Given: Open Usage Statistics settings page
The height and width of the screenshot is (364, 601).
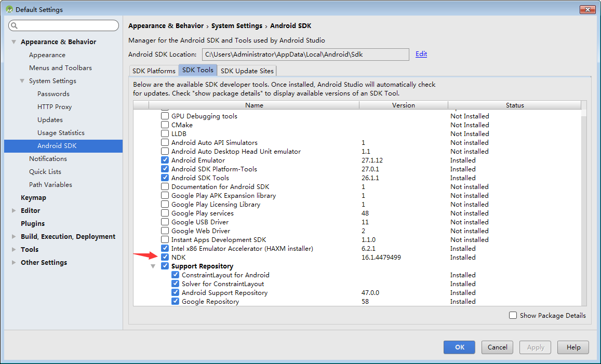Looking at the screenshot, I should [x=61, y=133].
